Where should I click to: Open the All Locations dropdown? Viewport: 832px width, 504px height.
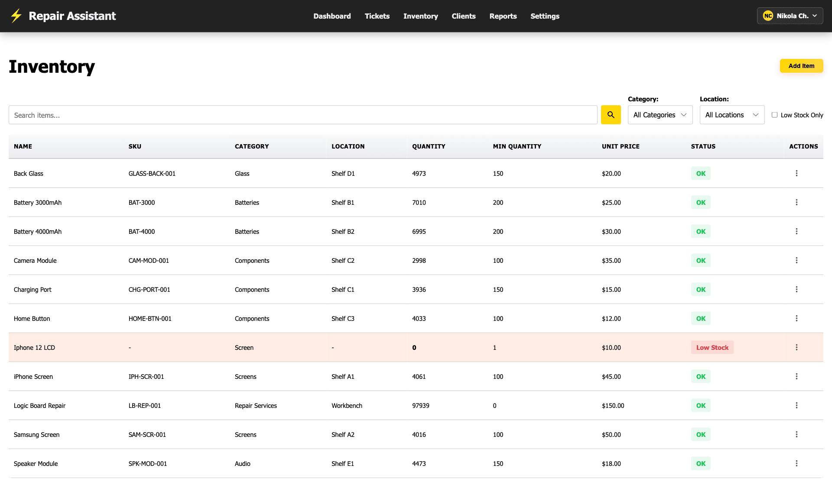[731, 115]
